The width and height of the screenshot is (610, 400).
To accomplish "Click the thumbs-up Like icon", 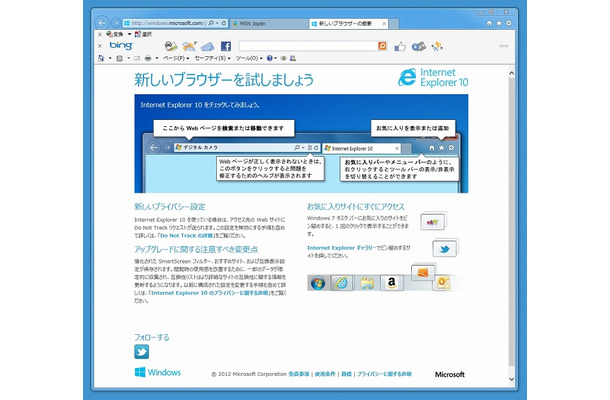I will coord(400,47).
